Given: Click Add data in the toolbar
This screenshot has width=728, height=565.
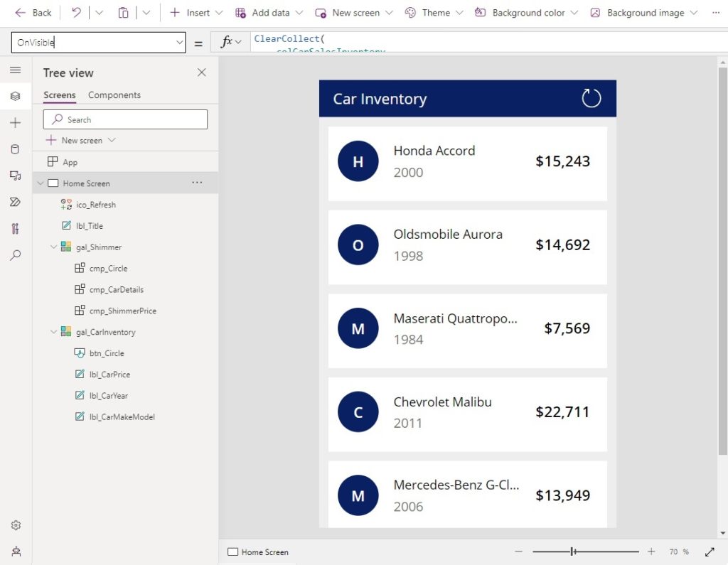Looking at the screenshot, I should tap(269, 13).
